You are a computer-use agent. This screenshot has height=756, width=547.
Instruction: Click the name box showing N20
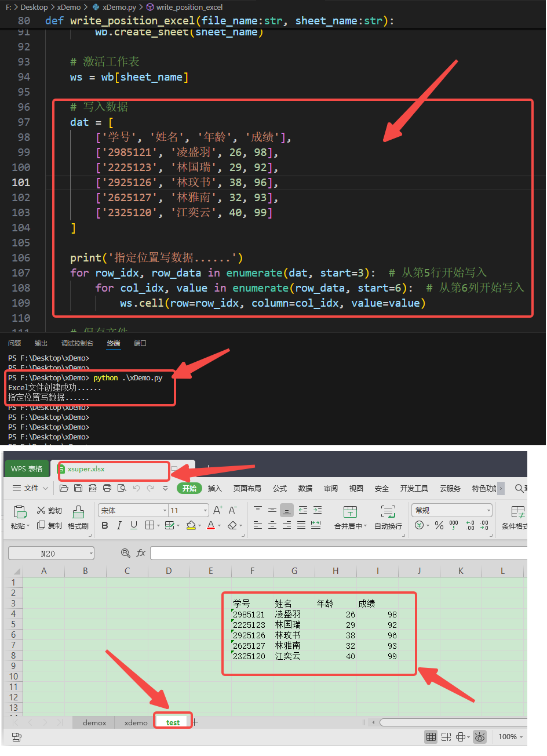point(50,553)
